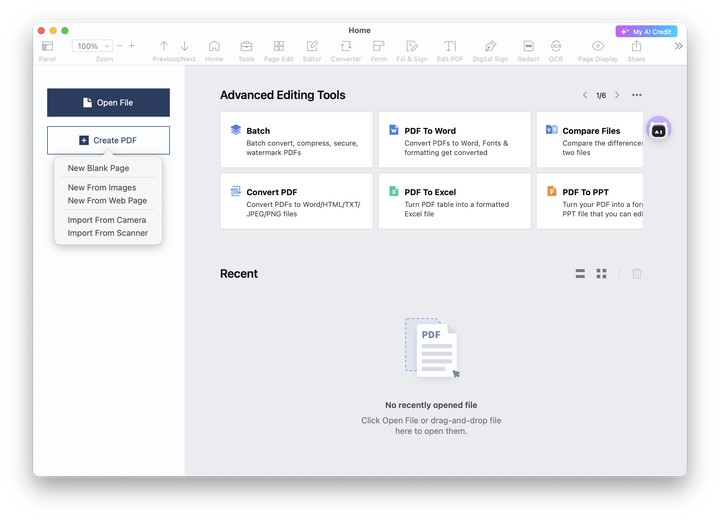This screenshot has width=720, height=520.
Task: Open the Editor tool
Action: 312,46
